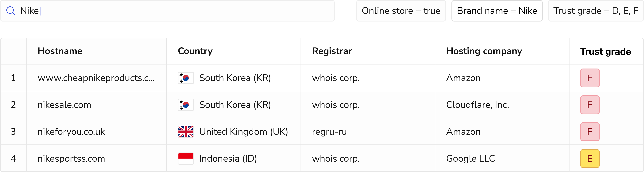
Task: Click the South Korea flag beside nikesale.com
Action: pos(186,105)
